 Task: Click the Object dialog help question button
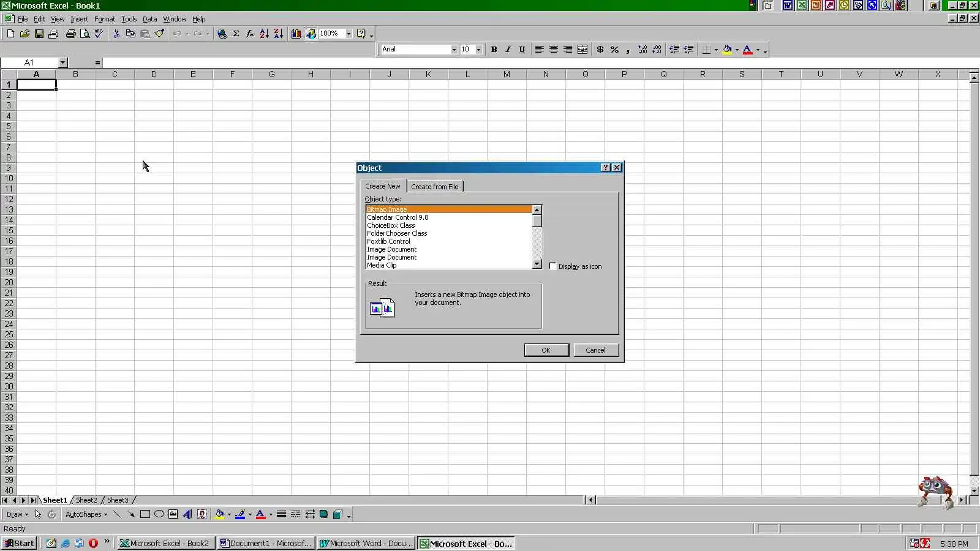click(606, 168)
